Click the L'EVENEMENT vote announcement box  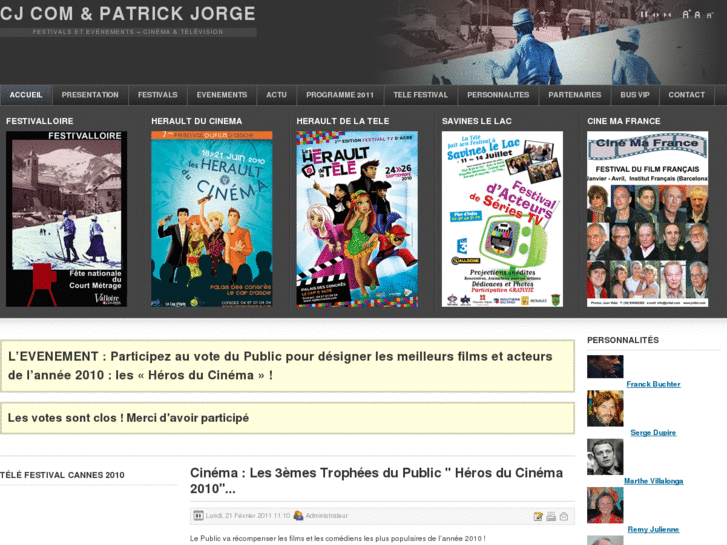(287, 366)
